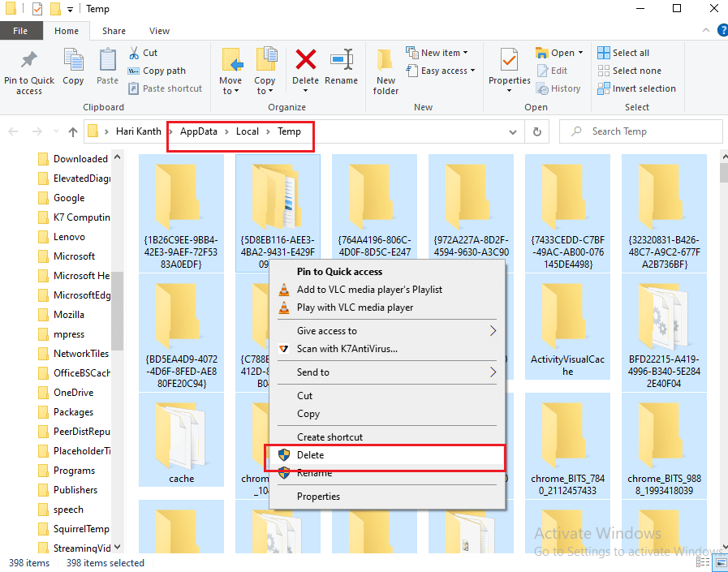The height and width of the screenshot is (572, 728).
Task: Click Paste shortcut in the ribbon
Action: (166, 88)
